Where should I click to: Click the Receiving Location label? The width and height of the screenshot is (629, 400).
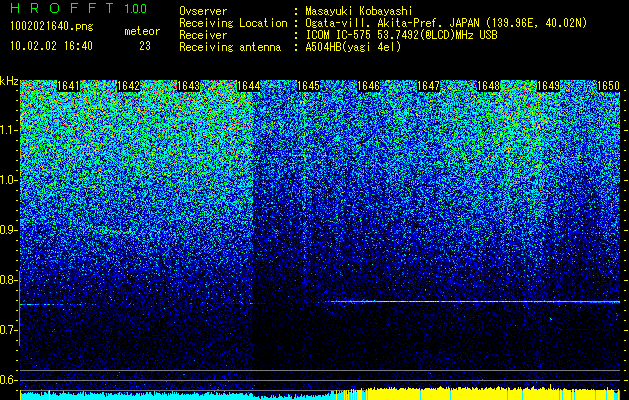[233, 23]
